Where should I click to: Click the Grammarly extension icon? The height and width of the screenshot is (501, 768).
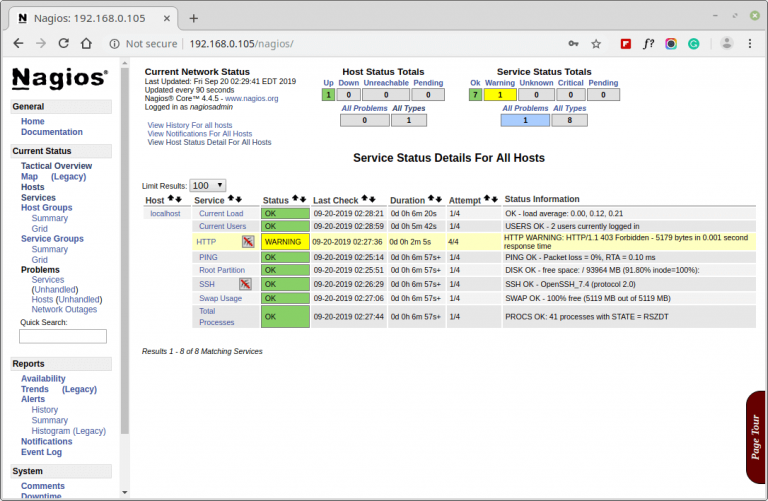pos(695,44)
